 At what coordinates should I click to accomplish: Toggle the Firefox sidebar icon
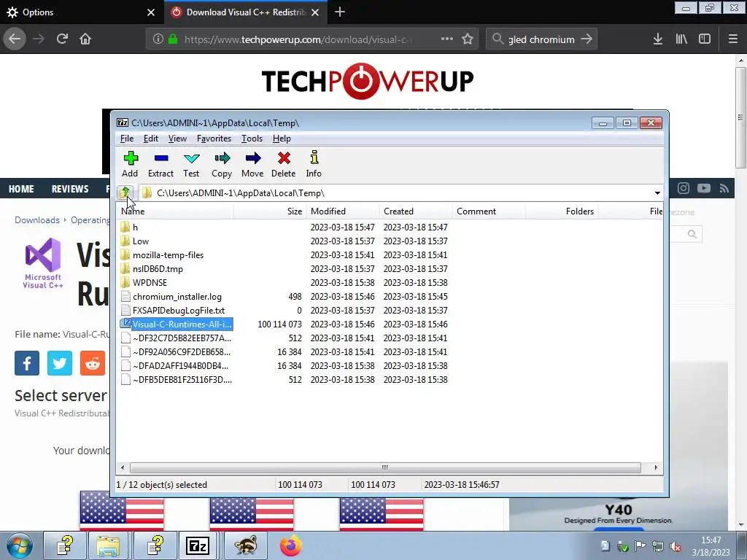[705, 39]
